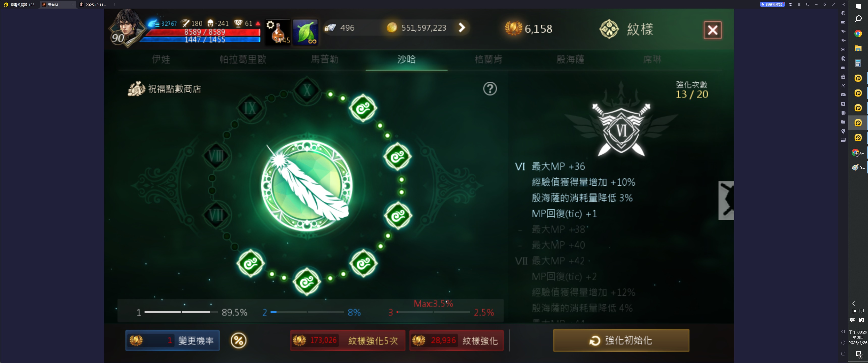Open the blessing points shop icon

tap(136, 89)
